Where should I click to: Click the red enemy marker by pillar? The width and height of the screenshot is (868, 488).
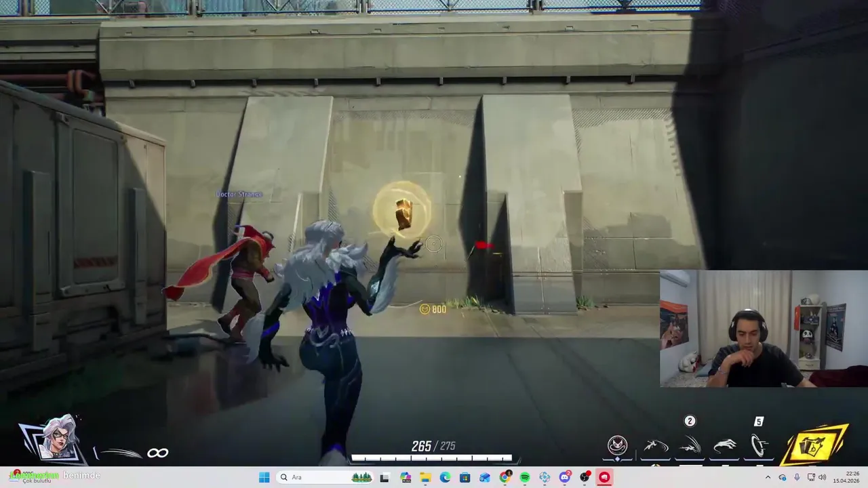(x=483, y=246)
